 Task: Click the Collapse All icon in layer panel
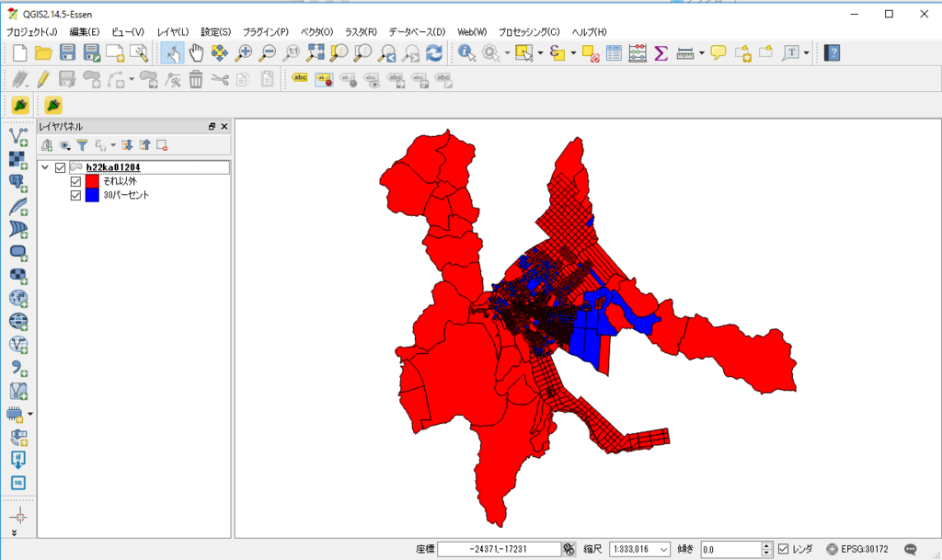pyautogui.click(x=144, y=144)
